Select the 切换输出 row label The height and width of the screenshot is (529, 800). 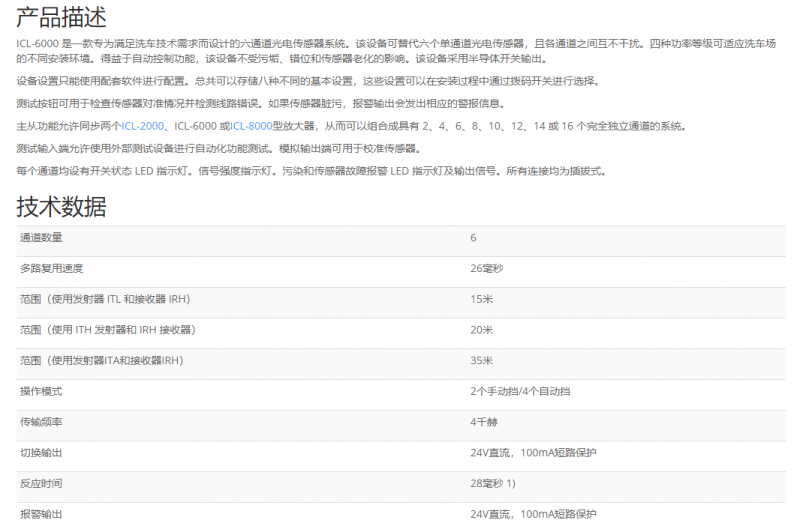(x=41, y=453)
